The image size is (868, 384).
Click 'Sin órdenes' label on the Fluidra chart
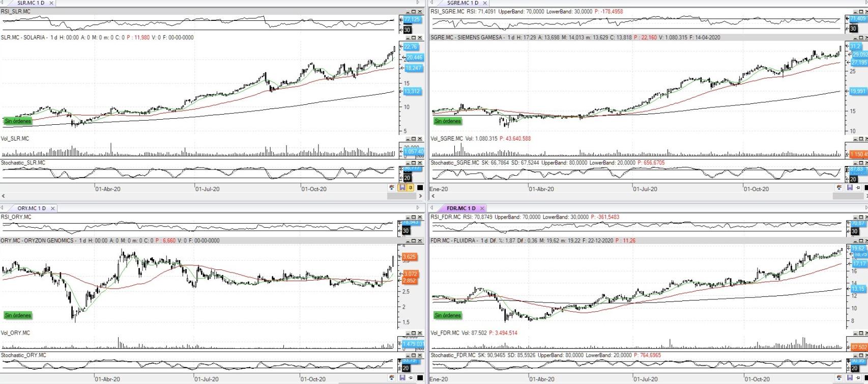(x=448, y=315)
